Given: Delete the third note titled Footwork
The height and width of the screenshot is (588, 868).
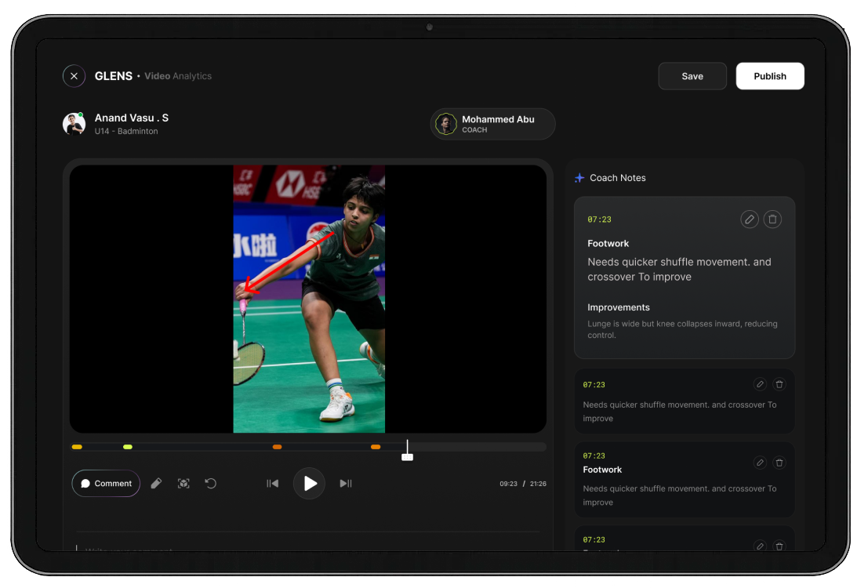Looking at the screenshot, I should (779, 463).
